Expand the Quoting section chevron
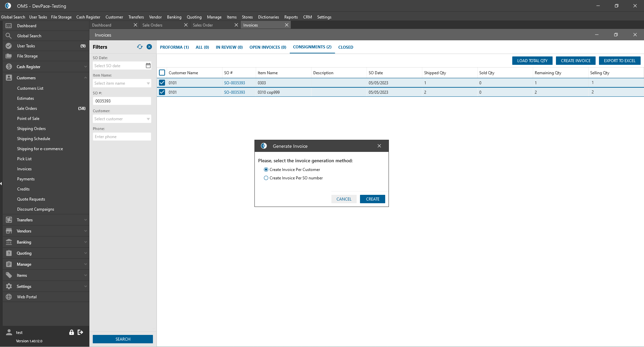 click(85, 253)
